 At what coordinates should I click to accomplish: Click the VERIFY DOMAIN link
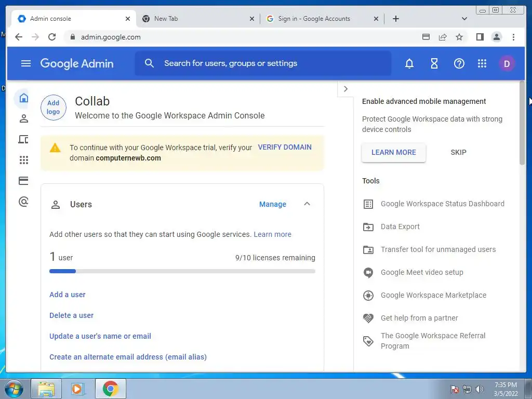[x=285, y=147]
